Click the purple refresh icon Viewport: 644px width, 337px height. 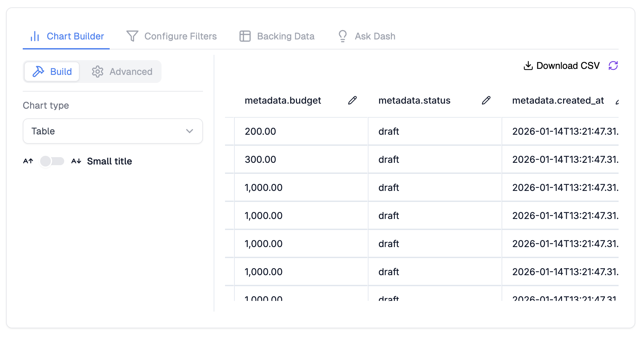pos(613,66)
